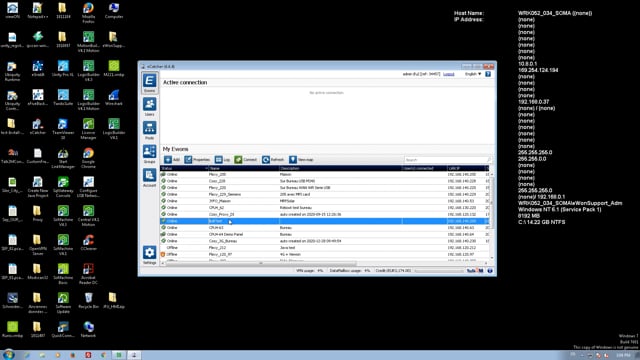This screenshot has height=360, width=640.
Task: Select the offline Ewon described 'Java test'
Action: point(324,248)
